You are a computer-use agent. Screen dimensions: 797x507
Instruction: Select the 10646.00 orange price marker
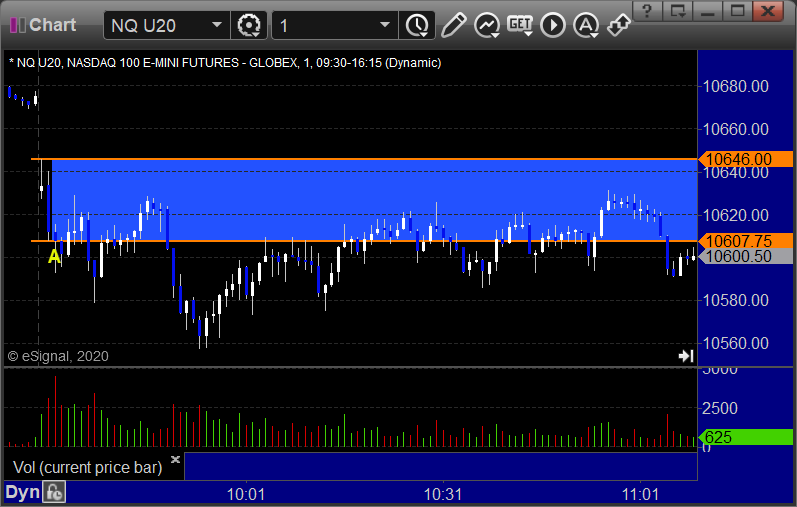pyautogui.click(x=746, y=159)
